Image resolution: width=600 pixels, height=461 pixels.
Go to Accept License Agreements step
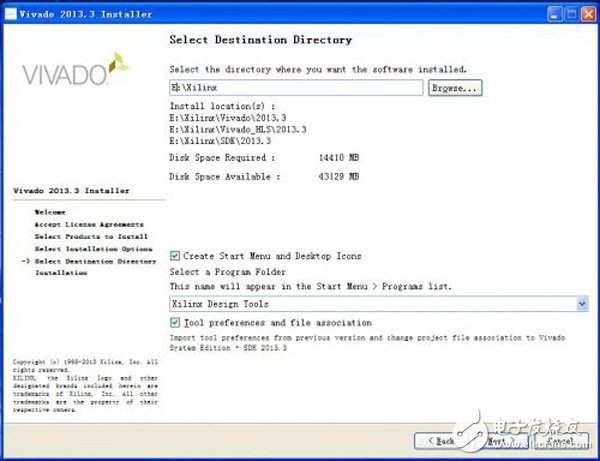pyautogui.click(x=89, y=225)
